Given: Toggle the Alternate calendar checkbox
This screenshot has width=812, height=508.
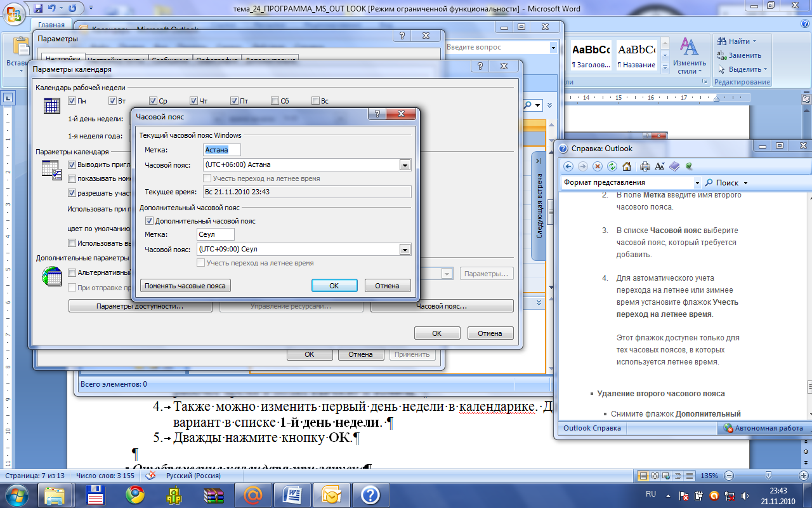Looking at the screenshot, I should pyautogui.click(x=72, y=273).
